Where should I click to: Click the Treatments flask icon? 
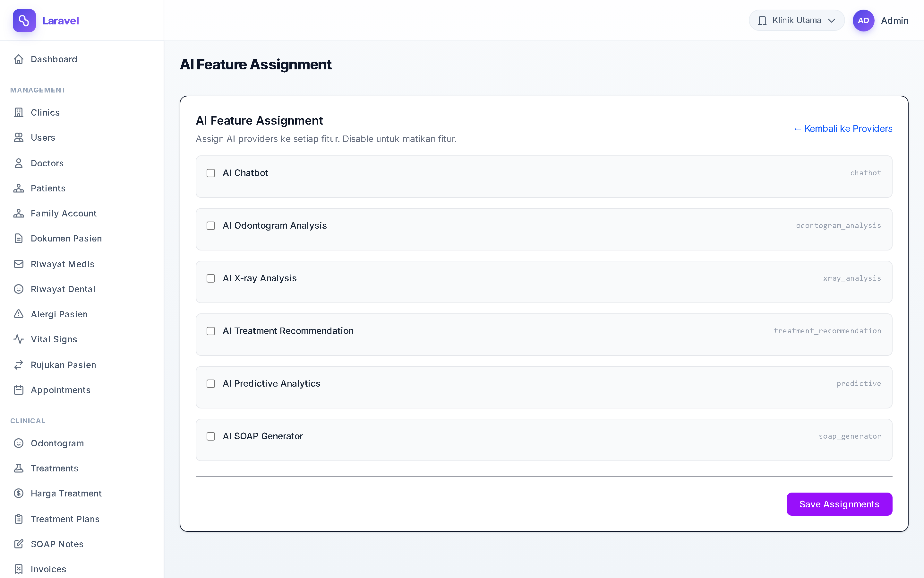[19, 468]
